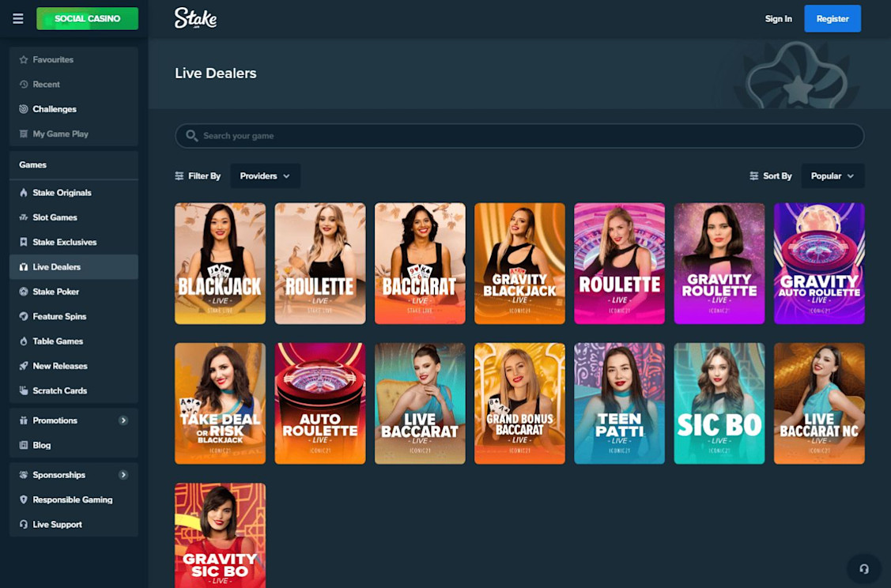Open the Providers filter dropdown

click(x=265, y=176)
